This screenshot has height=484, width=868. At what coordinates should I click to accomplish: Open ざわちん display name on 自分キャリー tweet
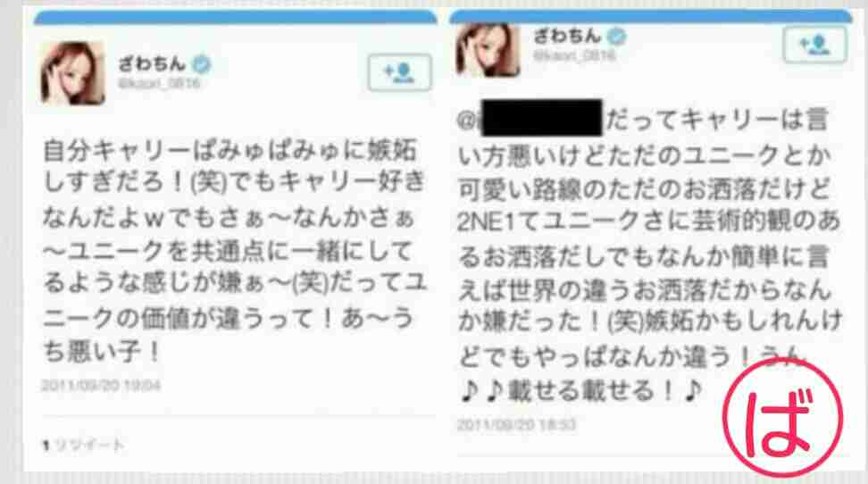coord(152,63)
